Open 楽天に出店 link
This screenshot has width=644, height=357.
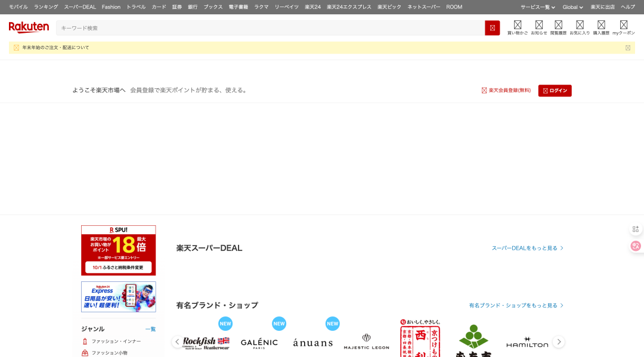pyautogui.click(x=602, y=7)
